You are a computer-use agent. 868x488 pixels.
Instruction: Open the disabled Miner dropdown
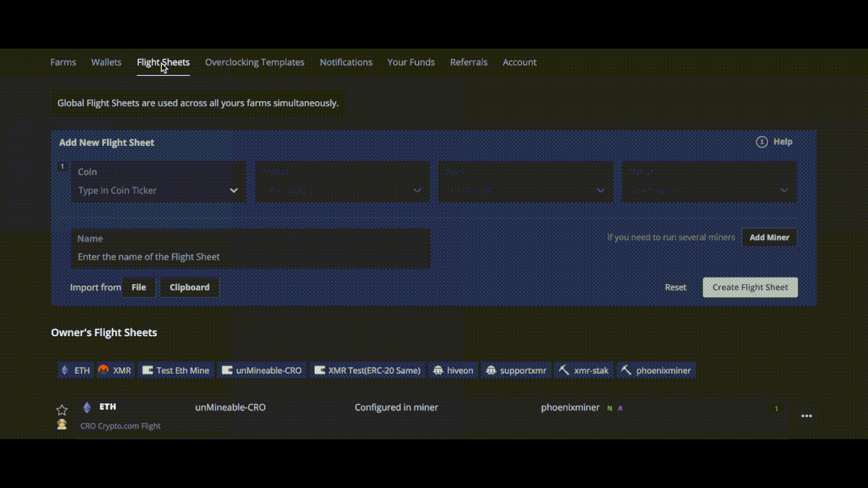click(x=709, y=181)
